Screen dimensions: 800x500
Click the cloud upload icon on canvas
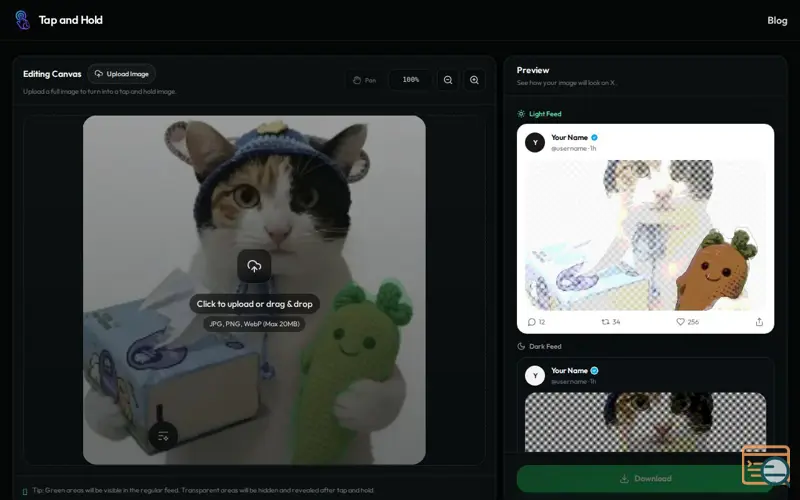coord(254,266)
